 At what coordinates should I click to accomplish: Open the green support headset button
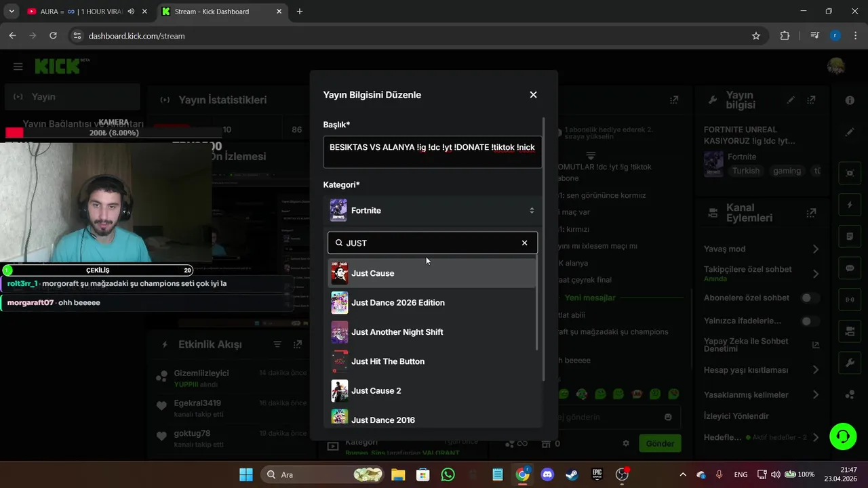pos(843,436)
